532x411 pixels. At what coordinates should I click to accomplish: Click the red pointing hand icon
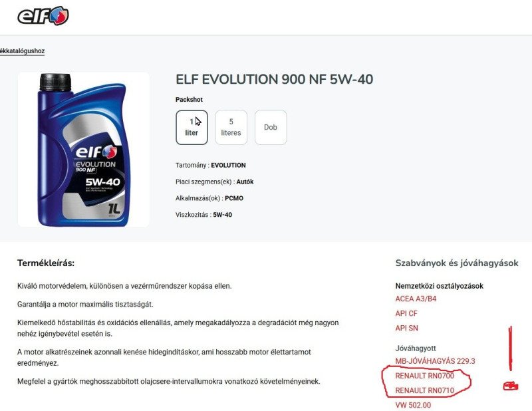[510, 386]
